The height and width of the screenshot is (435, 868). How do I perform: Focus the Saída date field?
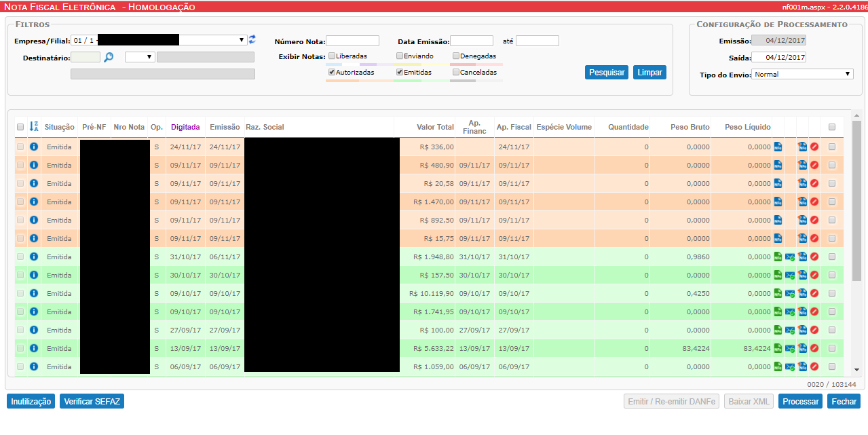point(779,57)
